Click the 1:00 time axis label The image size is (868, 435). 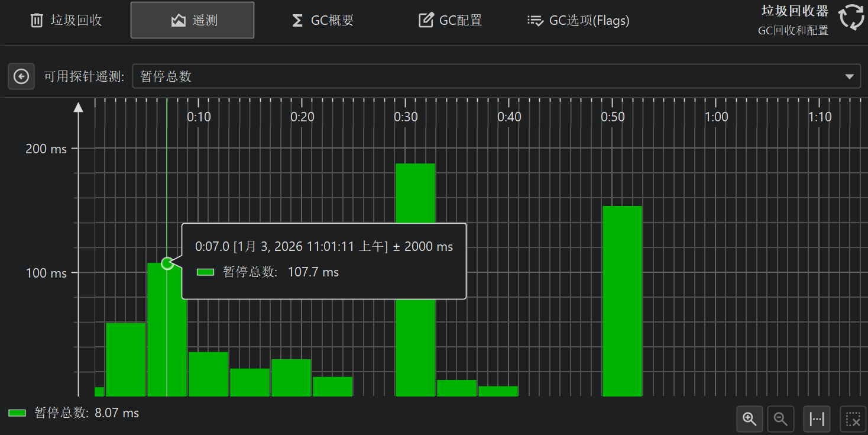click(x=717, y=117)
